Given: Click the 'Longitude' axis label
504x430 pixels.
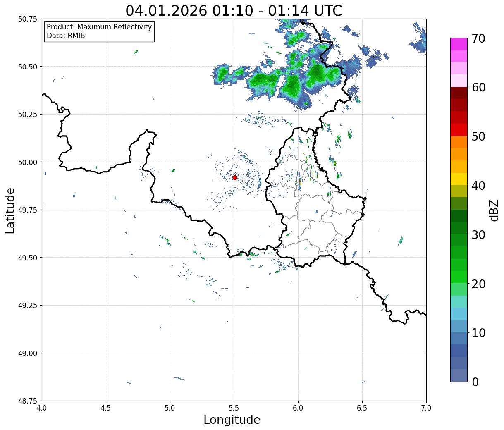Looking at the screenshot, I should [x=232, y=420].
